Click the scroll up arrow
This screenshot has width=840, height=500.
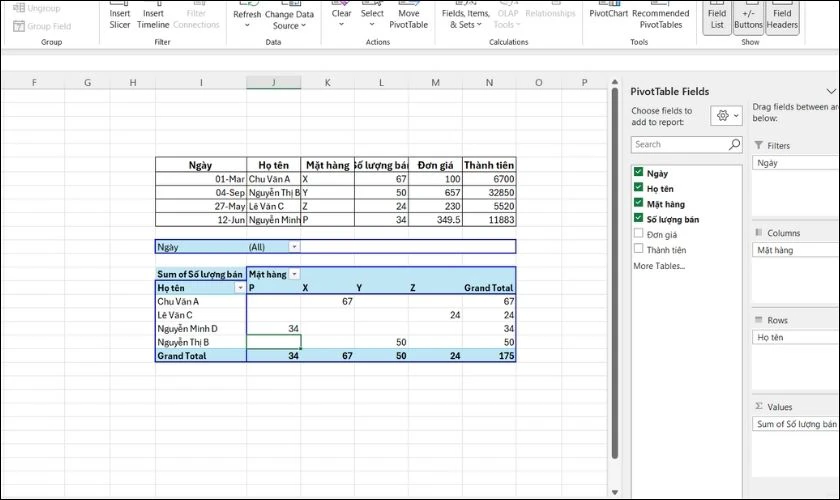tap(614, 81)
